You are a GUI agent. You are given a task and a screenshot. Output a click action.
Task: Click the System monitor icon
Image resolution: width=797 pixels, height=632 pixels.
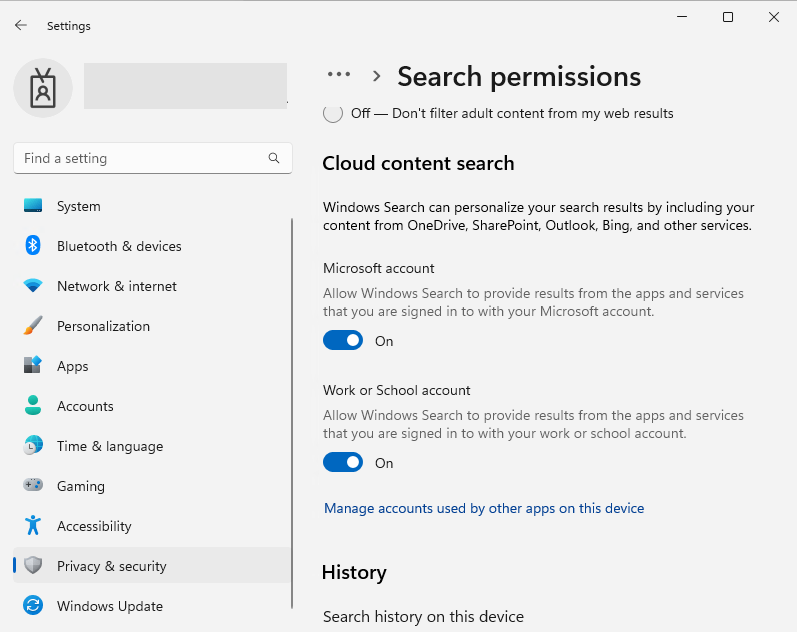tap(33, 205)
